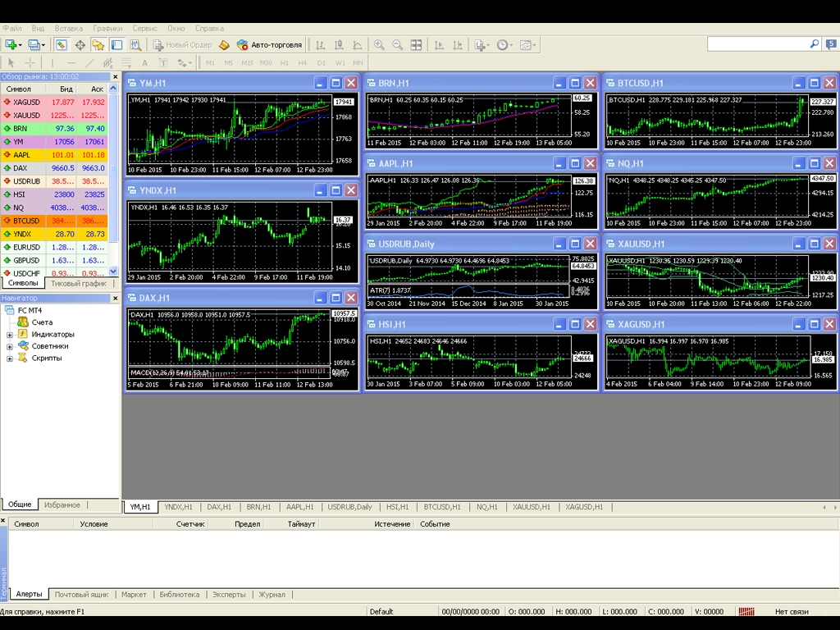The height and width of the screenshot is (630, 840).
Task: Zoom out on chart with magnifier minus
Action: click(398, 45)
